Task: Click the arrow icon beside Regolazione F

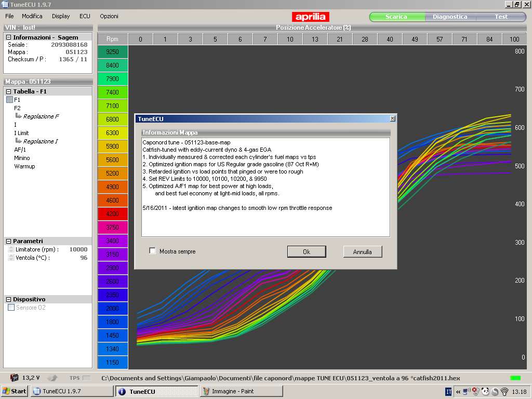Action: click(x=18, y=116)
